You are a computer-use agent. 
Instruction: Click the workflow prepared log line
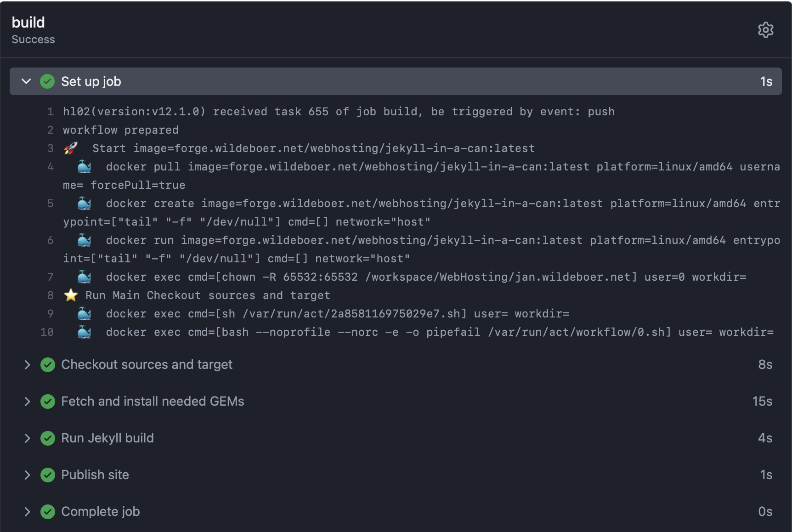click(120, 130)
